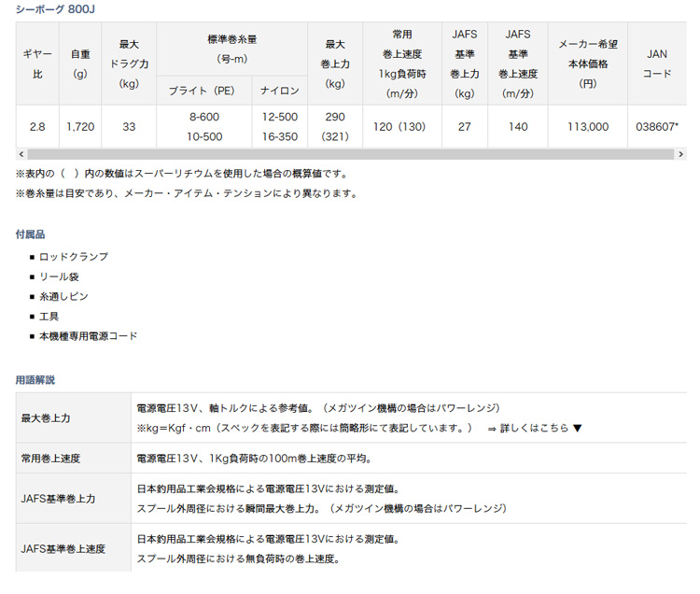
Task: Select the シーボーグ 800J heading
Action: click(55, 9)
